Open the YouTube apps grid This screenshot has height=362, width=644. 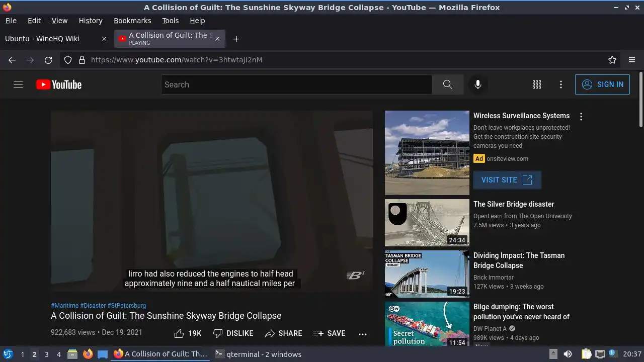537,84
